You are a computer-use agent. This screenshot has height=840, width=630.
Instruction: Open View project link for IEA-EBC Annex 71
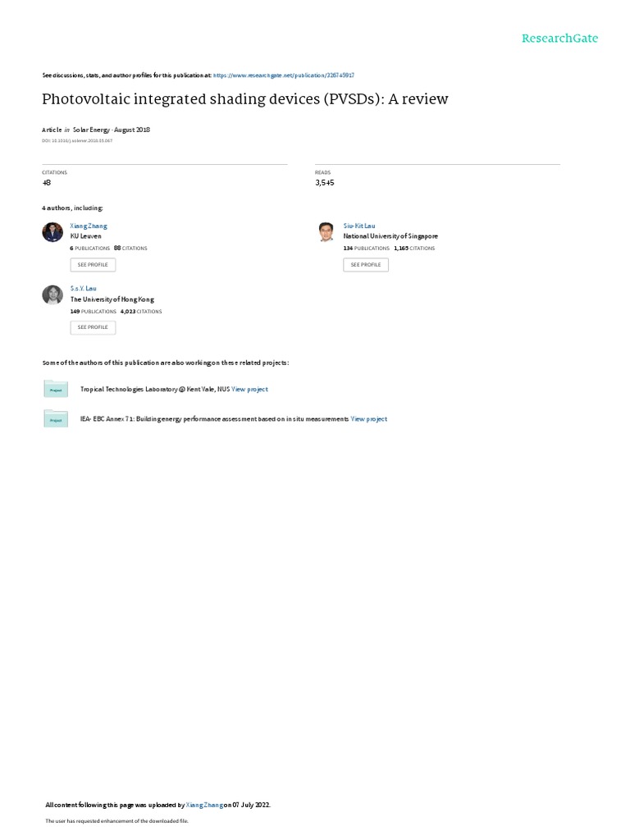coord(368,419)
